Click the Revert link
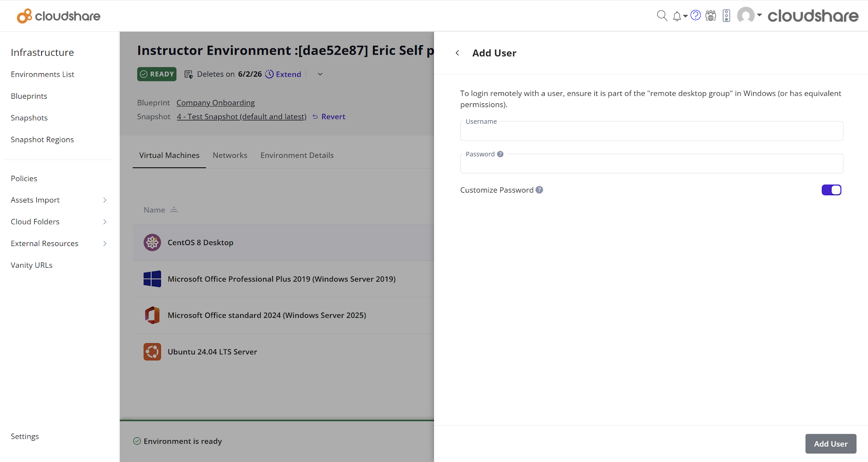Viewport: 868px width, 462px height. pyautogui.click(x=333, y=116)
